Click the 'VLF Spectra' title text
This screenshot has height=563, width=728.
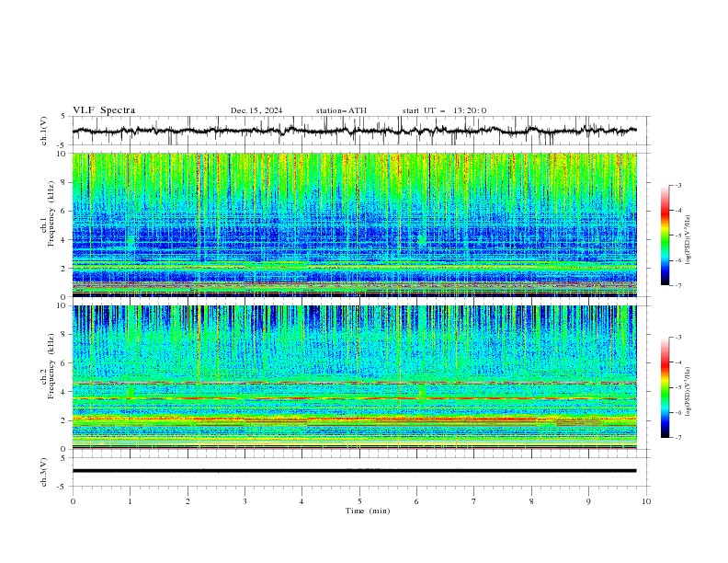104,110
